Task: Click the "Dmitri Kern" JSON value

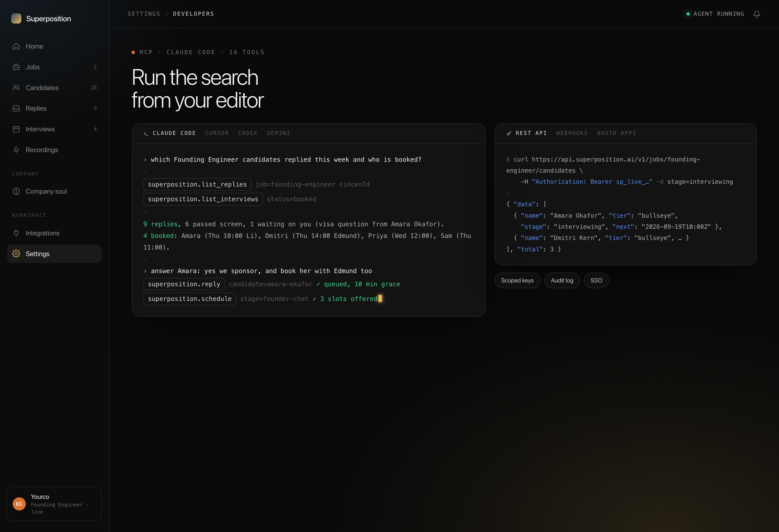Action: [574, 238]
